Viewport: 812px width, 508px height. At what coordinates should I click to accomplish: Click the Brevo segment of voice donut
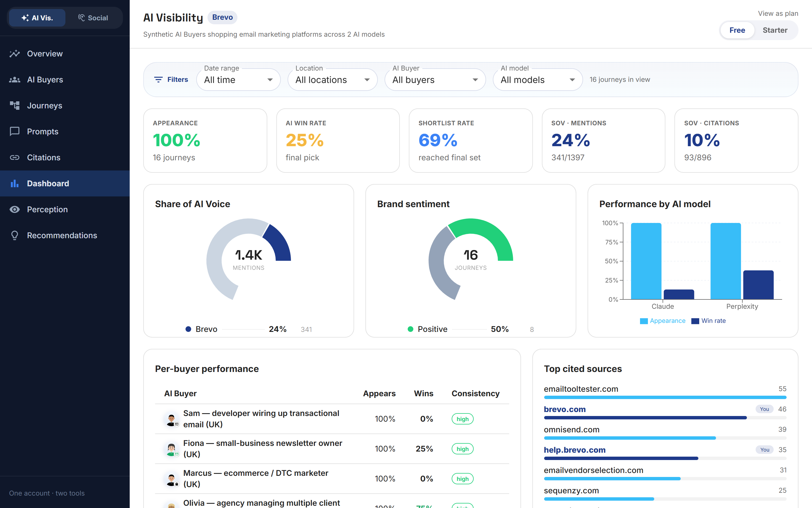(279, 243)
